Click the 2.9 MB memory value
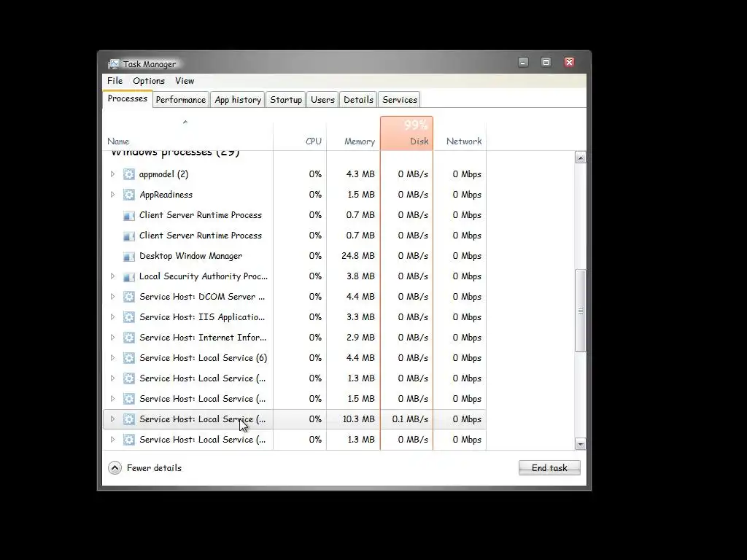The image size is (747, 560). 360,338
